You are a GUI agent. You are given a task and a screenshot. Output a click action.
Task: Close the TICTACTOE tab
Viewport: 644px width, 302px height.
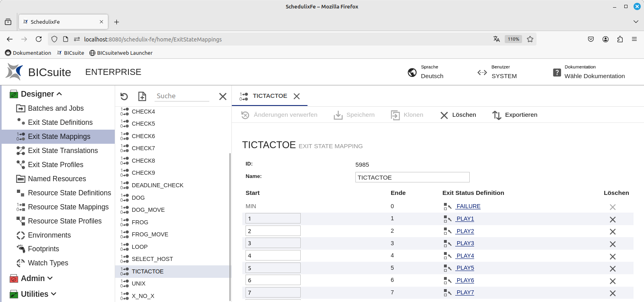297,96
